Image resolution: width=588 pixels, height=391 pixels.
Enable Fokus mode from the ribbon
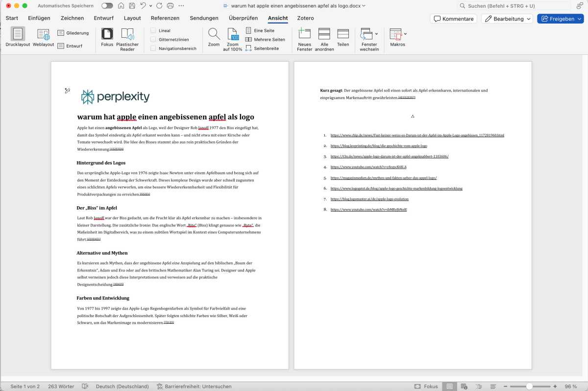pos(107,38)
